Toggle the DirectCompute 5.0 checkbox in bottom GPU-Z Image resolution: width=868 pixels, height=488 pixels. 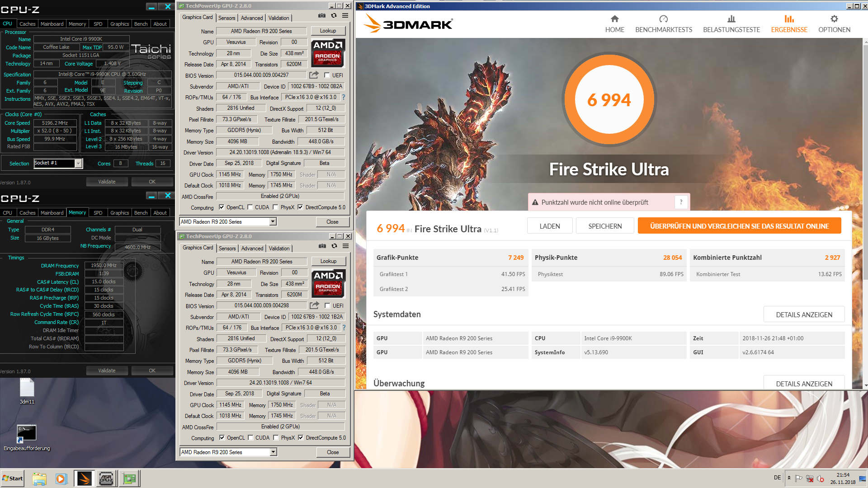[301, 438]
